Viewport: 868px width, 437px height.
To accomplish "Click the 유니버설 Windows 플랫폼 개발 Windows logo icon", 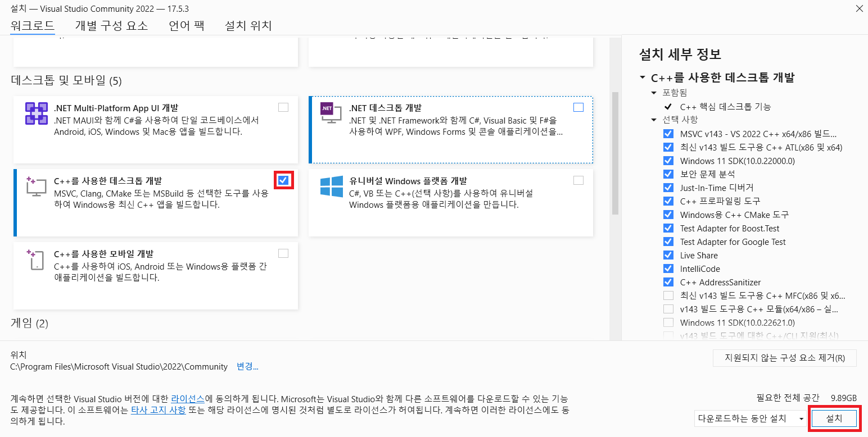I will coord(332,186).
